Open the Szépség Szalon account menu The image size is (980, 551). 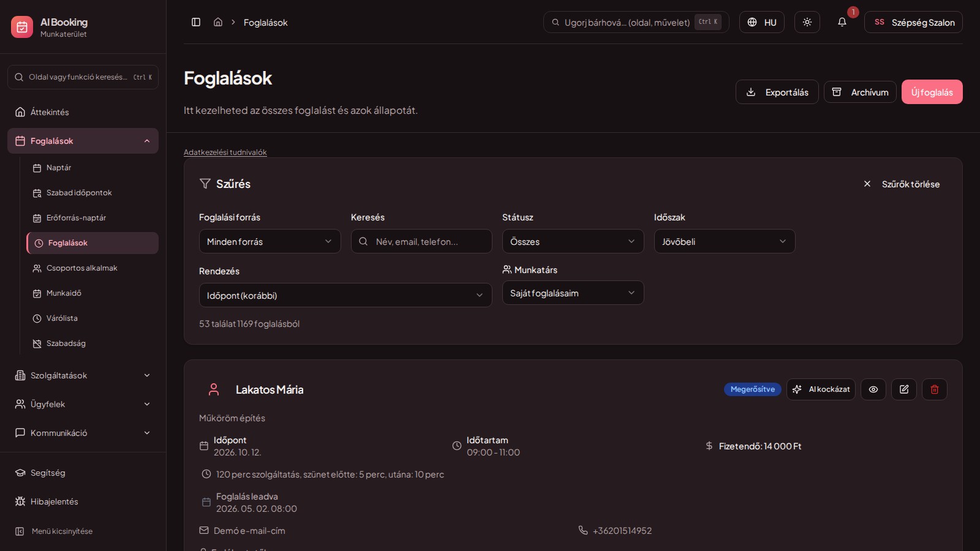[913, 22]
